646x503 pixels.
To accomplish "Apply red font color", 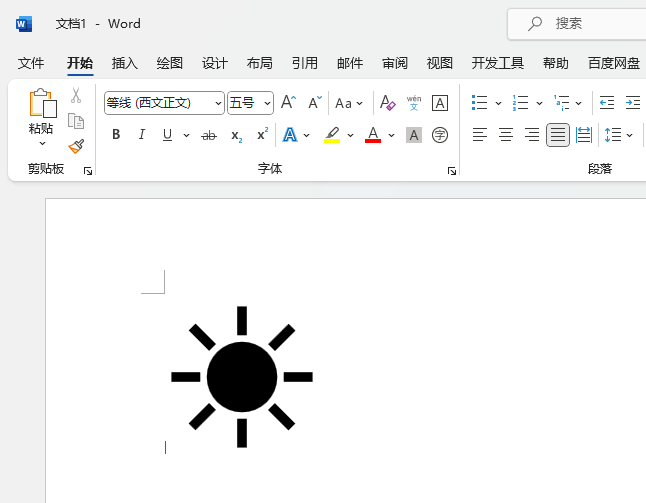I will pos(373,135).
